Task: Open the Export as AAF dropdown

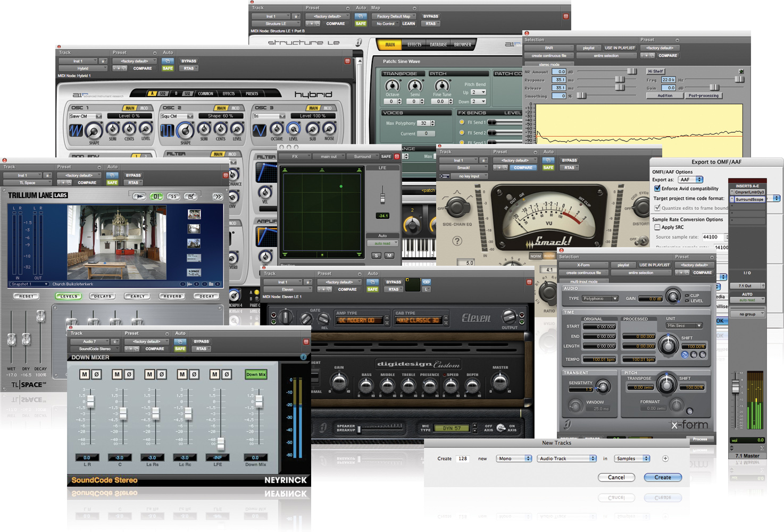Action: (x=690, y=180)
